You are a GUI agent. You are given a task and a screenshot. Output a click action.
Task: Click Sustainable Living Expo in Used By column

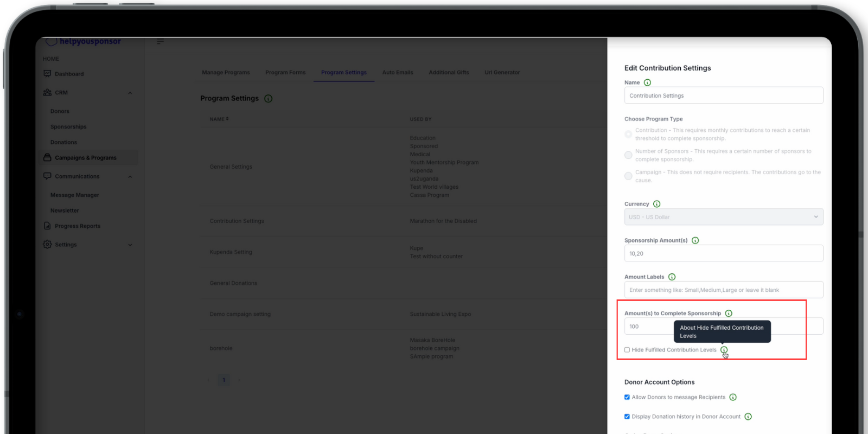click(441, 314)
